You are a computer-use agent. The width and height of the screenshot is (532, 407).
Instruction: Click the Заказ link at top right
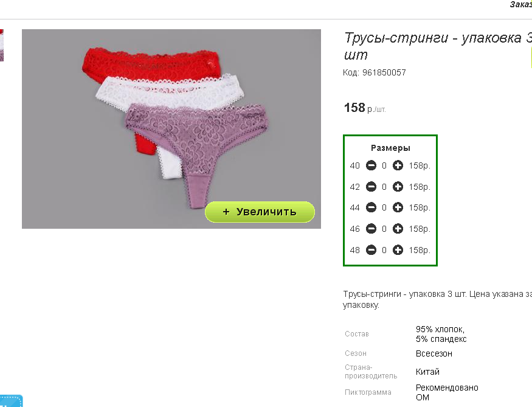click(521, 4)
